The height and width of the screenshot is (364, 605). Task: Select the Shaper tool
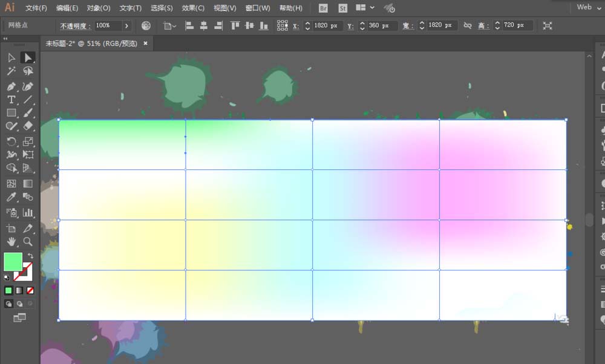tap(11, 126)
